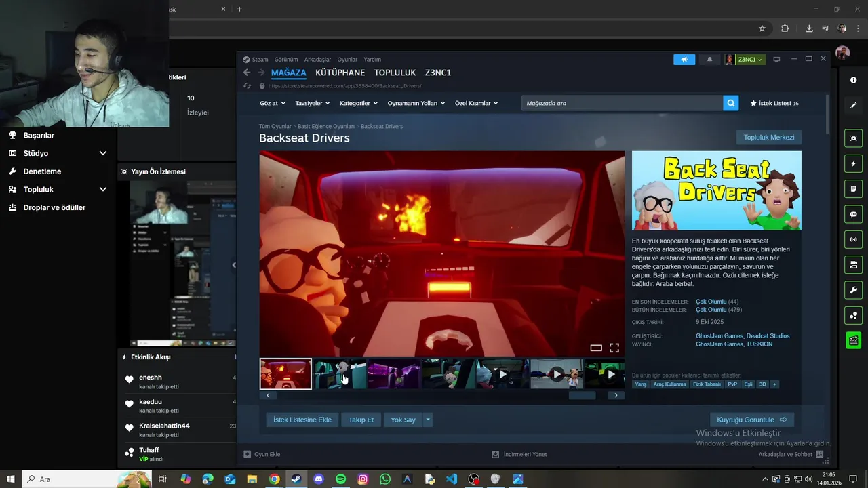The width and height of the screenshot is (868, 488).
Task: Open the Yardım menu
Action: click(372, 60)
